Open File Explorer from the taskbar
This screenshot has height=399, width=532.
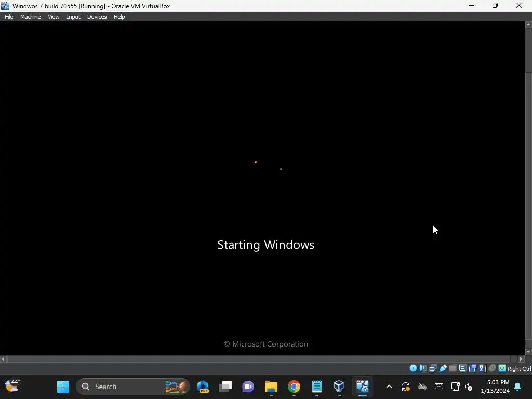point(271,387)
